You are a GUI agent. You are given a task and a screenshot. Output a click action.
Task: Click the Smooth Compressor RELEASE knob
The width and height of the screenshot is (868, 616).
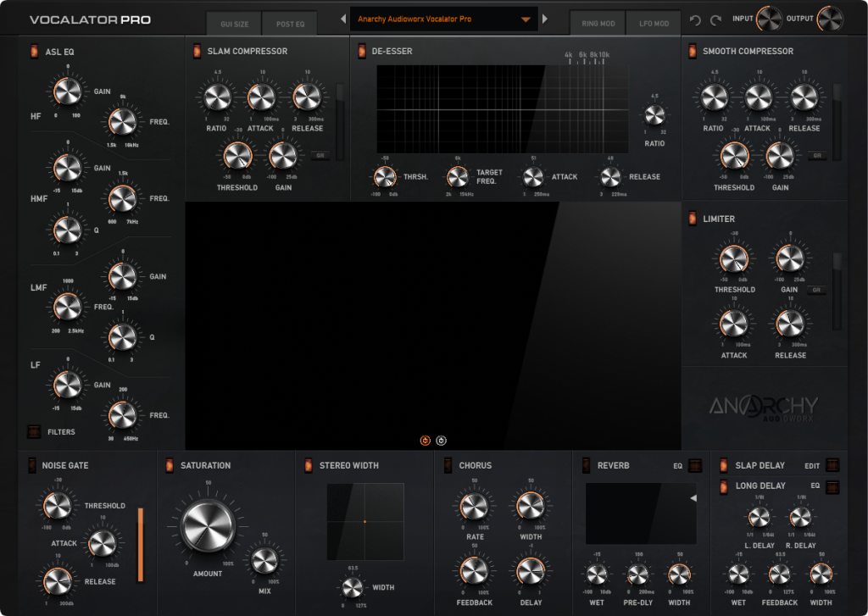804,98
